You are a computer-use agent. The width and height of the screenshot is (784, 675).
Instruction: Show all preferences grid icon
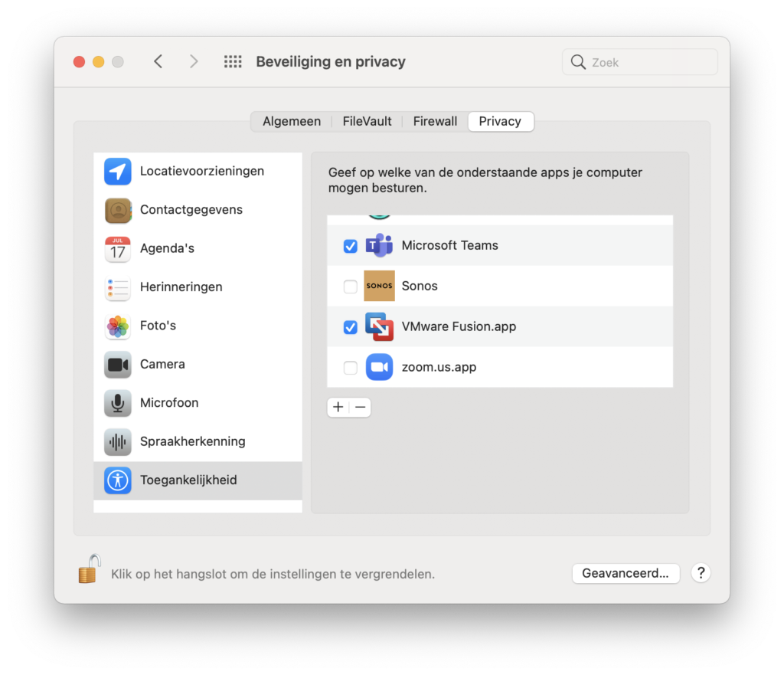pyautogui.click(x=233, y=61)
